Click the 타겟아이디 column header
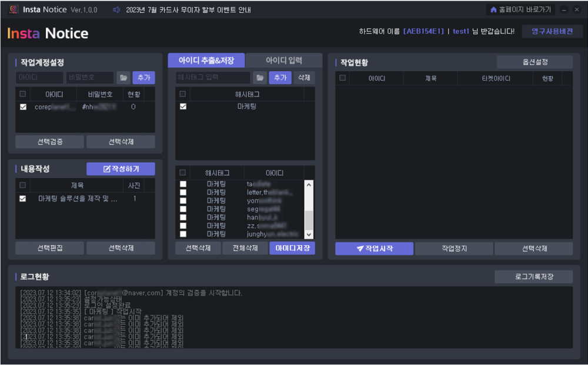This screenshot has width=588, height=365. click(495, 78)
